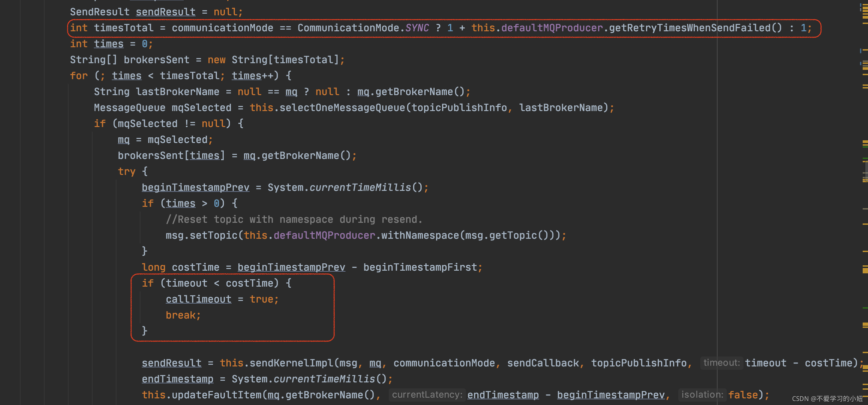Click 'withNamespace' method call

tap(420, 235)
